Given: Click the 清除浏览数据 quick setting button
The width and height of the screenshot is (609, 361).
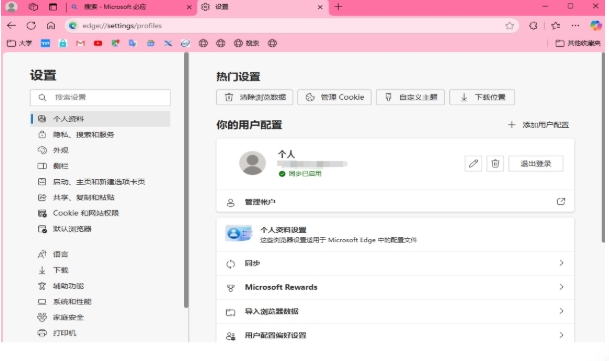Looking at the screenshot, I should (x=254, y=97).
